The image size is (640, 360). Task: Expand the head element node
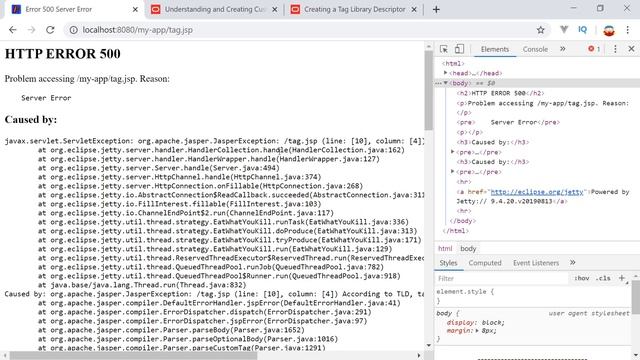tap(446, 73)
